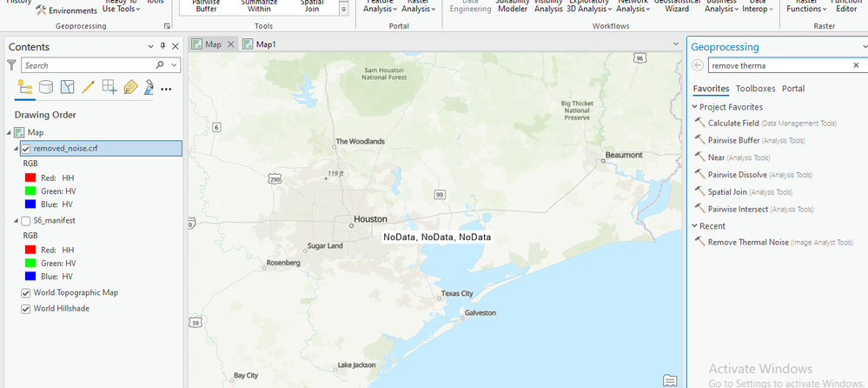
Task: Open the Geoprocessing group dialog launcher
Action: 167,26
